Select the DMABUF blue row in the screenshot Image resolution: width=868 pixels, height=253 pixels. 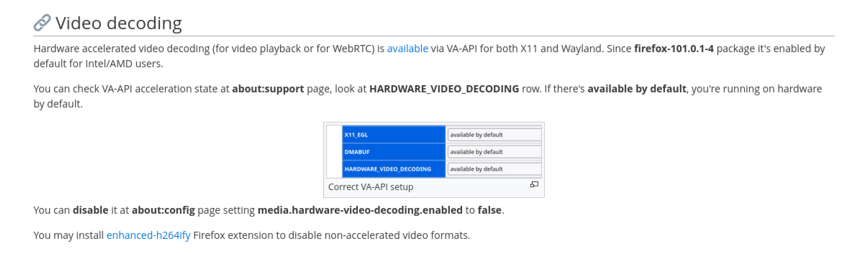click(393, 152)
